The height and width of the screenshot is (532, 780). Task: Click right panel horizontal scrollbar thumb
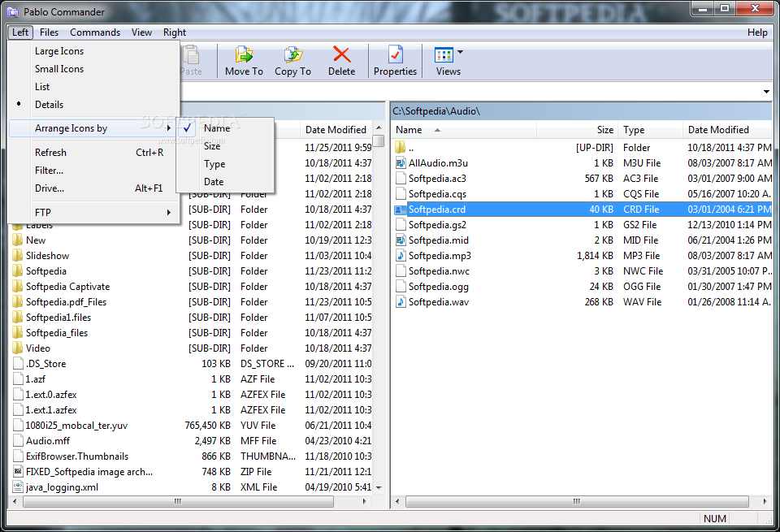click(x=577, y=502)
